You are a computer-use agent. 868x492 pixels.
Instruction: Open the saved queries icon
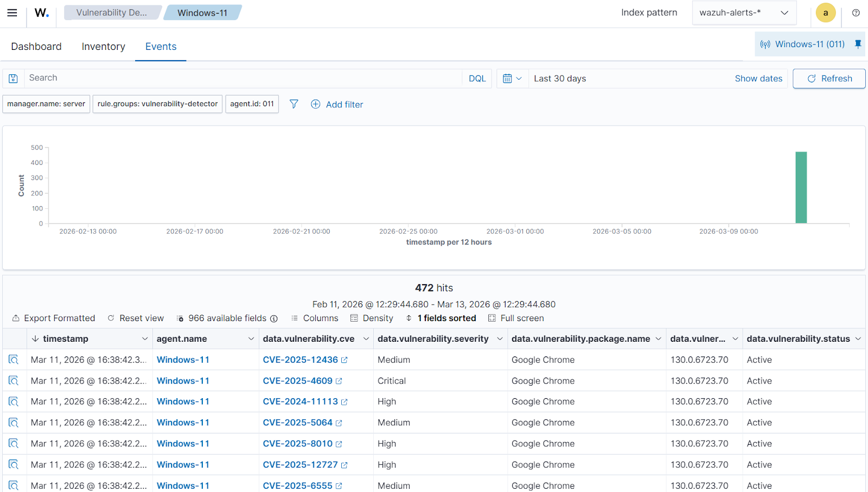click(x=12, y=78)
